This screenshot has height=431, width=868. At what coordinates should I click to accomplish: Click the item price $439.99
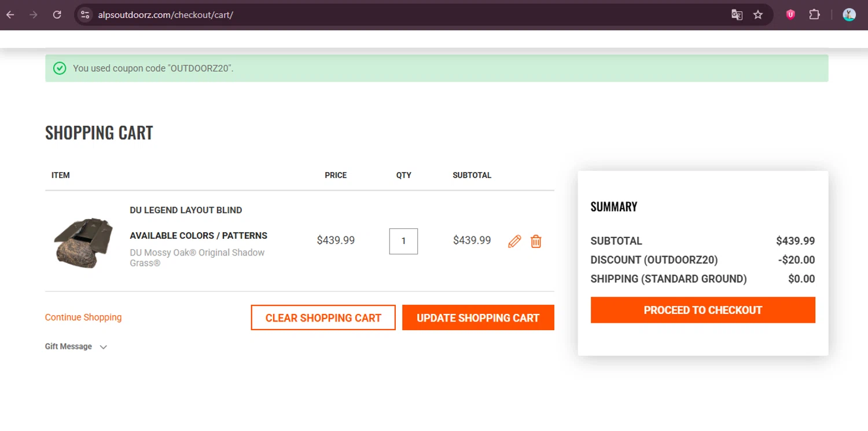tap(336, 240)
